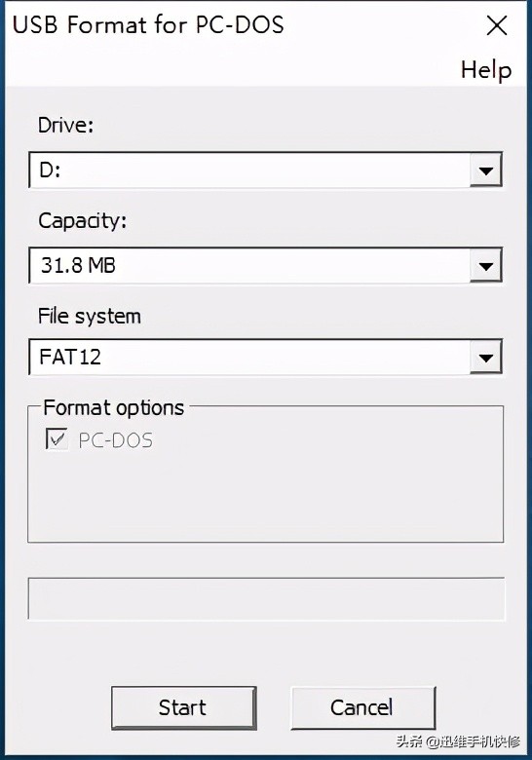The height and width of the screenshot is (760, 532).
Task: Close the USB Format dialog window
Action: point(497,25)
